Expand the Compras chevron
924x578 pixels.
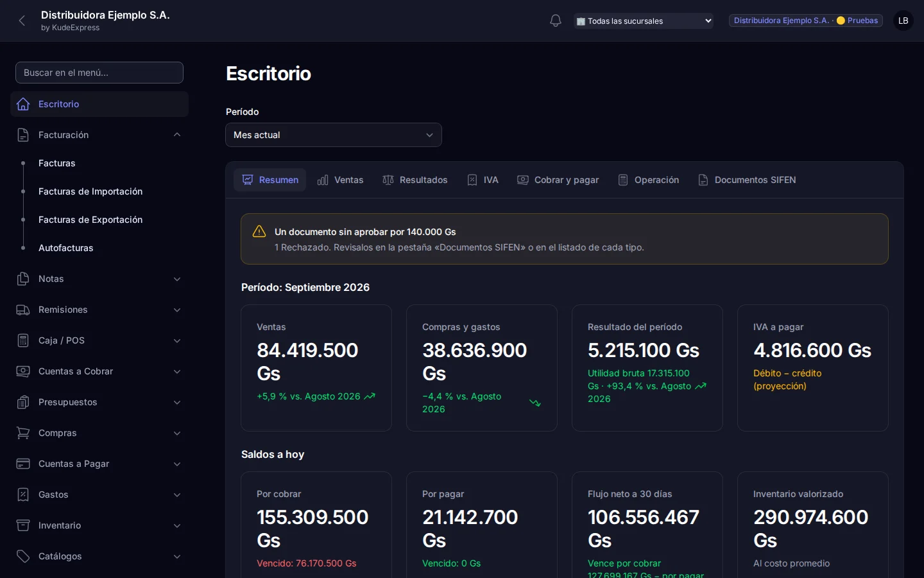pyautogui.click(x=177, y=433)
